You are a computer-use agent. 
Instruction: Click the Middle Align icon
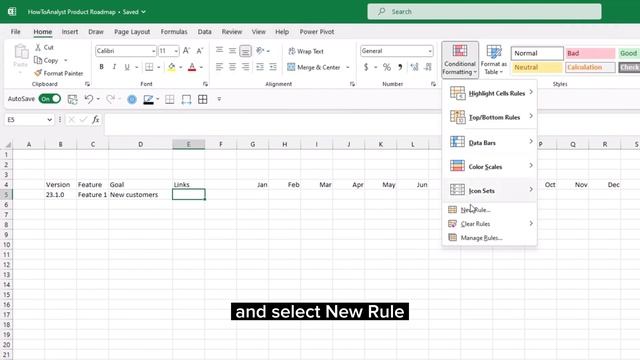(232, 51)
